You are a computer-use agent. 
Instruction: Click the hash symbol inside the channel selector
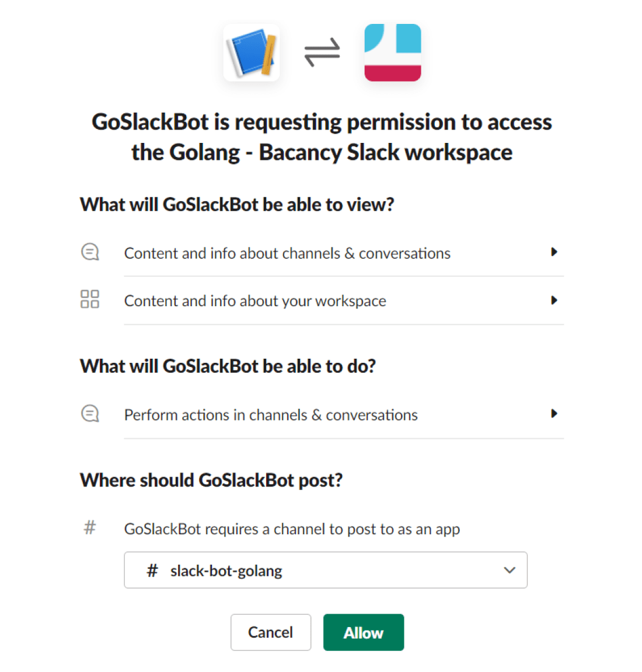[152, 570]
